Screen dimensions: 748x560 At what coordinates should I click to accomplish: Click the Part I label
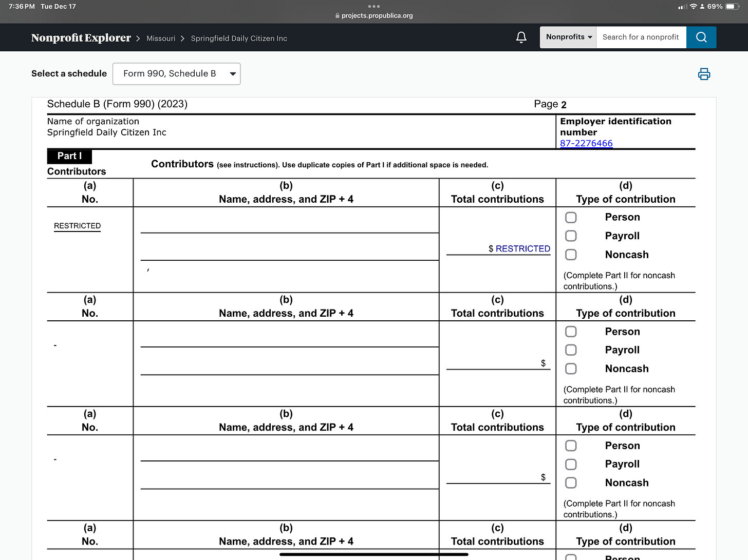click(x=69, y=156)
